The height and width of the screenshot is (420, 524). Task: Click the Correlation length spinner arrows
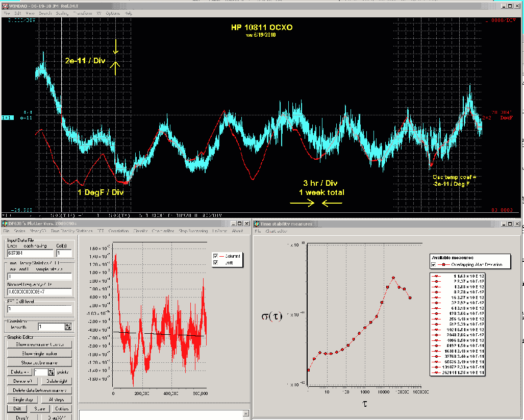pyautogui.click(x=68, y=327)
